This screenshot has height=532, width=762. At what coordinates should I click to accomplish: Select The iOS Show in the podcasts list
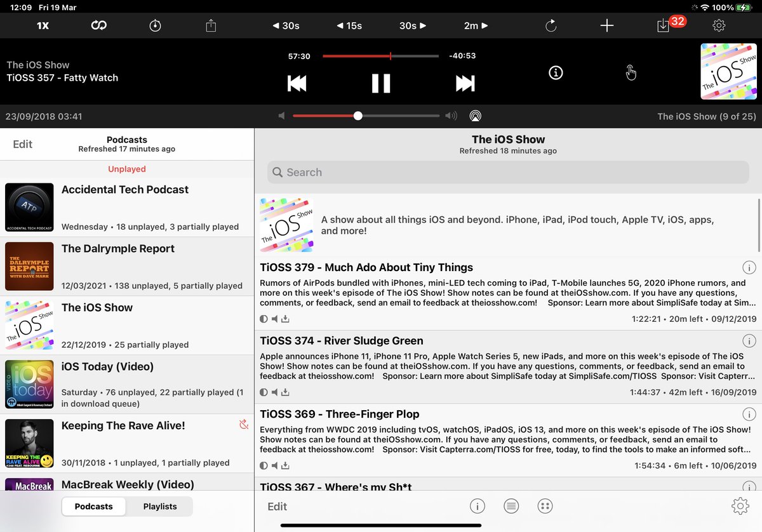point(127,326)
